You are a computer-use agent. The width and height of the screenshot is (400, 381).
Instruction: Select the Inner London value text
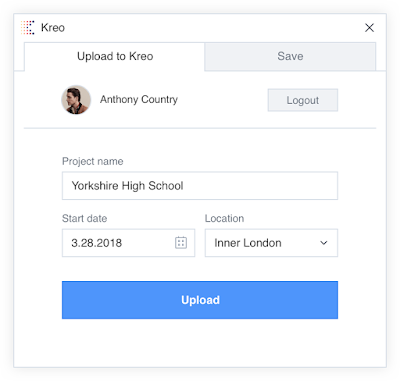pos(248,243)
